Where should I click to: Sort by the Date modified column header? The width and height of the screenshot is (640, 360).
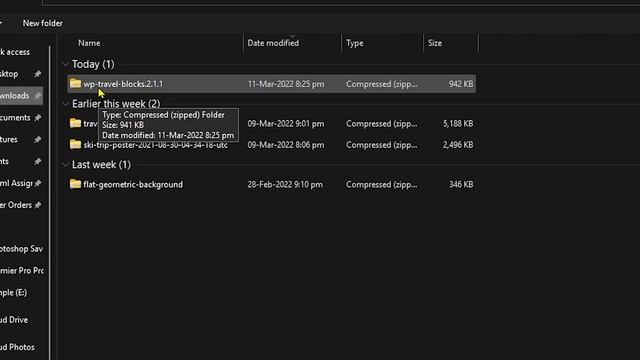(x=273, y=43)
